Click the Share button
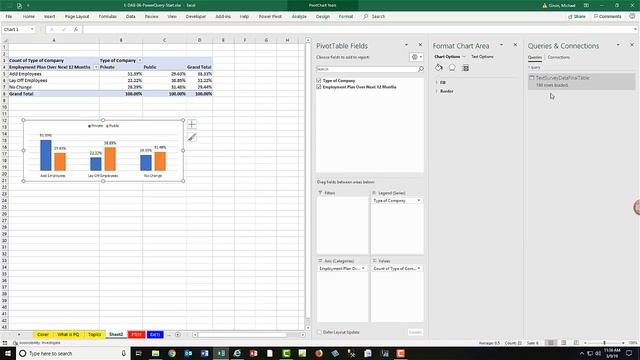Image resolution: width=640 pixels, height=360 pixels. pos(577,17)
